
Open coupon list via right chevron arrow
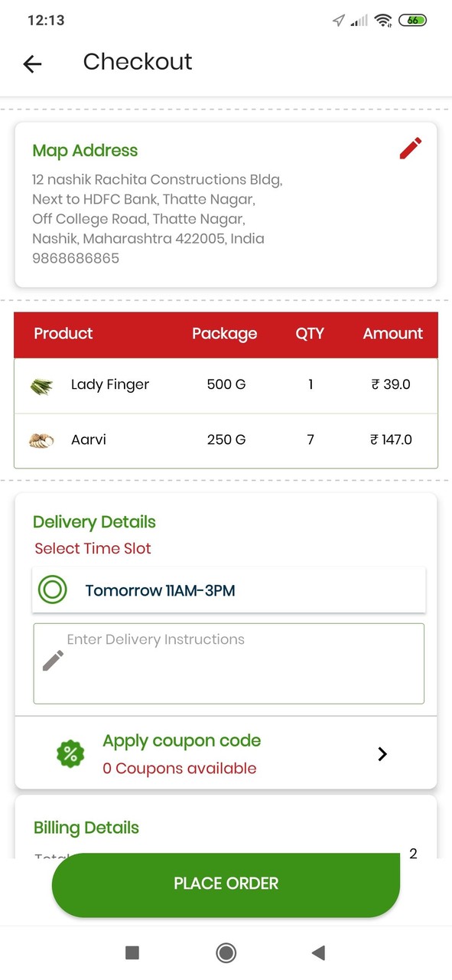pos(382,753)
